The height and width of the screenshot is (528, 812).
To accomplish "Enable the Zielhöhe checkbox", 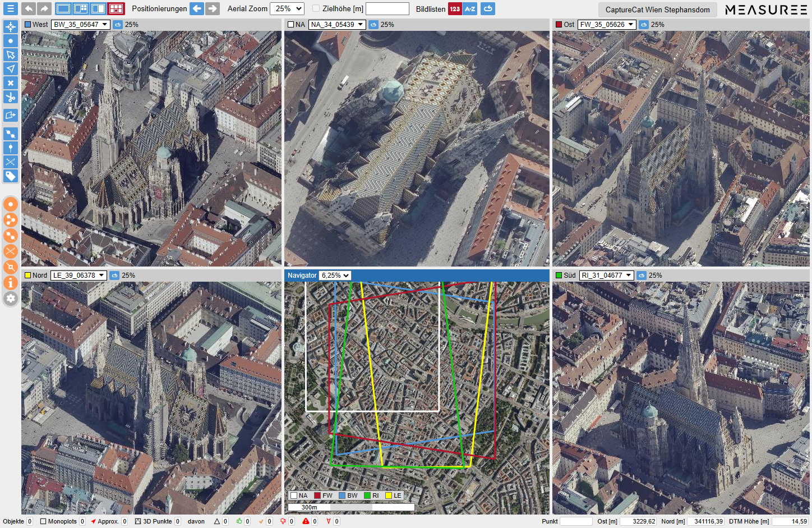I will coord(316,9).
